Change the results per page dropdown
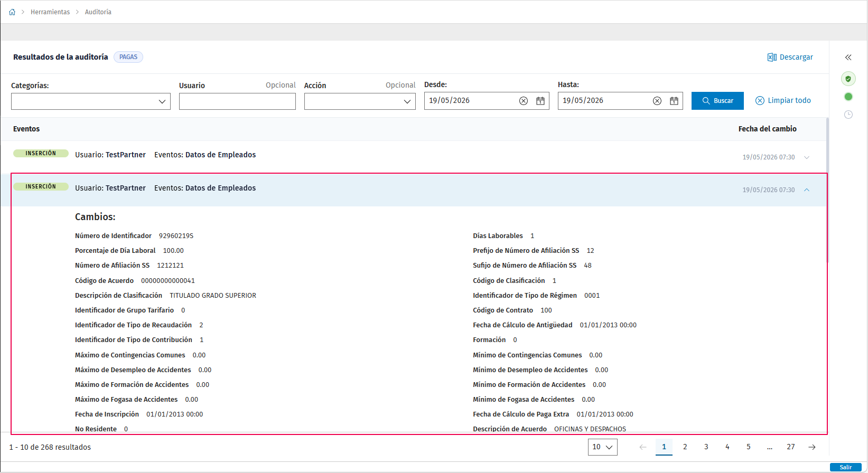Image resolution: width=868 pixels, height=473 pixels. coord(602,447)
